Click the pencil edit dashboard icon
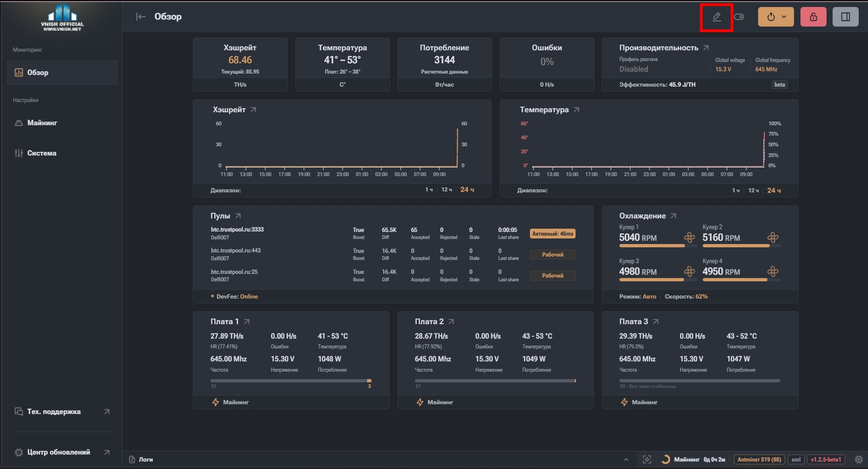 pyautogui.click(x=717, y=17)
